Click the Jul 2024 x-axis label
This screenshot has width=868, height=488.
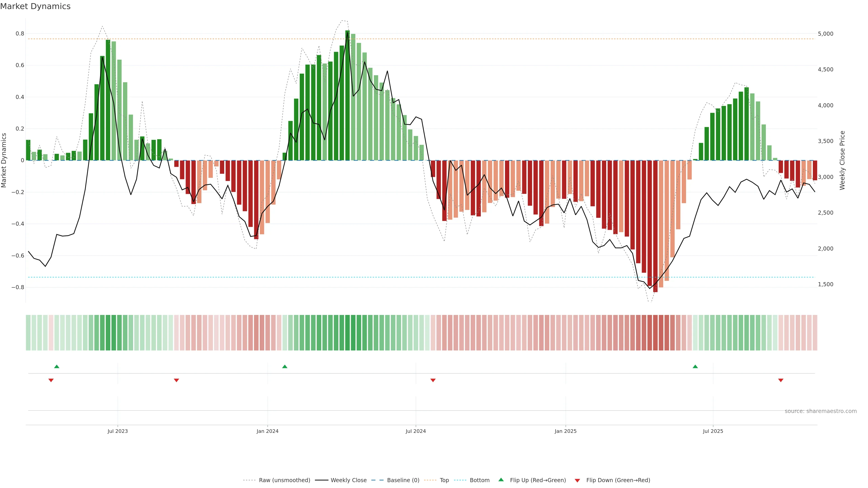(x=415, y=432)
